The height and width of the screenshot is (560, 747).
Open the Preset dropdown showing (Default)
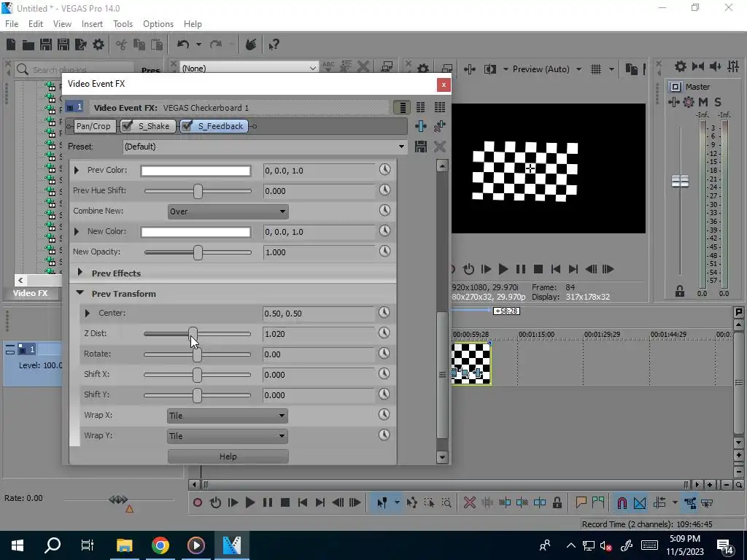tap(265, 147)
